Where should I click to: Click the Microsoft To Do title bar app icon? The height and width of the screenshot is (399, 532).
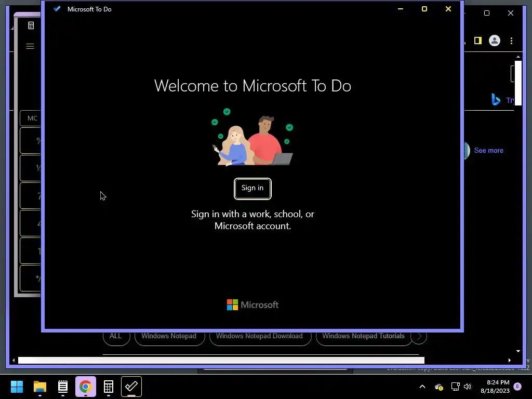(x=57, y=9)
